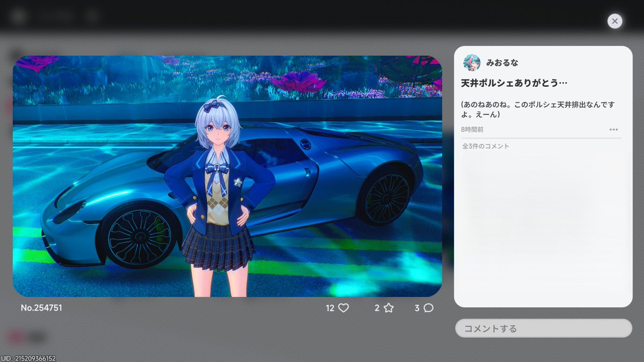Click the post title 天井ポルシェありがとう…
Image resolution: width=644 pixels, height=362 pixels.
click(x=514, y=83)
